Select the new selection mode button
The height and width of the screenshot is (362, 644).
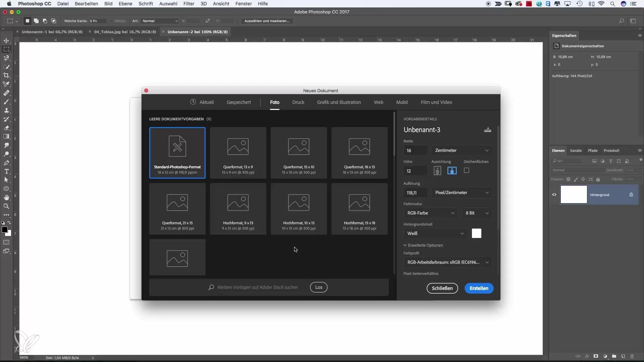(x=28, y=21)
